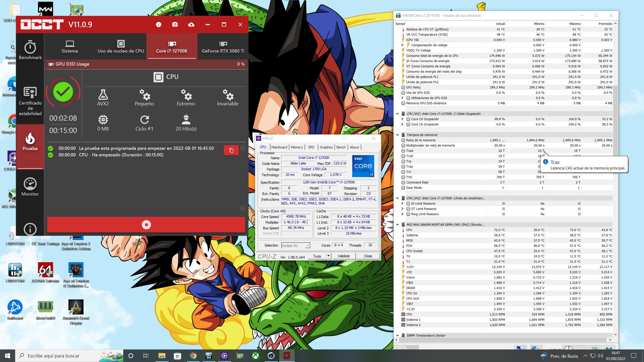The width and height of the screenshot is (644, 362).
Task: Stop the running OCCT CPU test
Action: click(146, 224)
